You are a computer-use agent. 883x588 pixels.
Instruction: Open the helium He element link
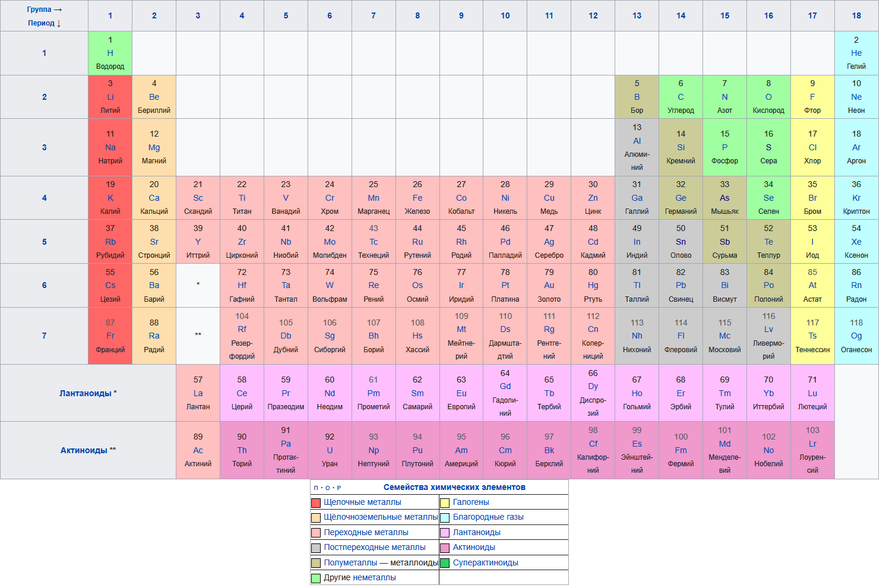tap(856, 53)
